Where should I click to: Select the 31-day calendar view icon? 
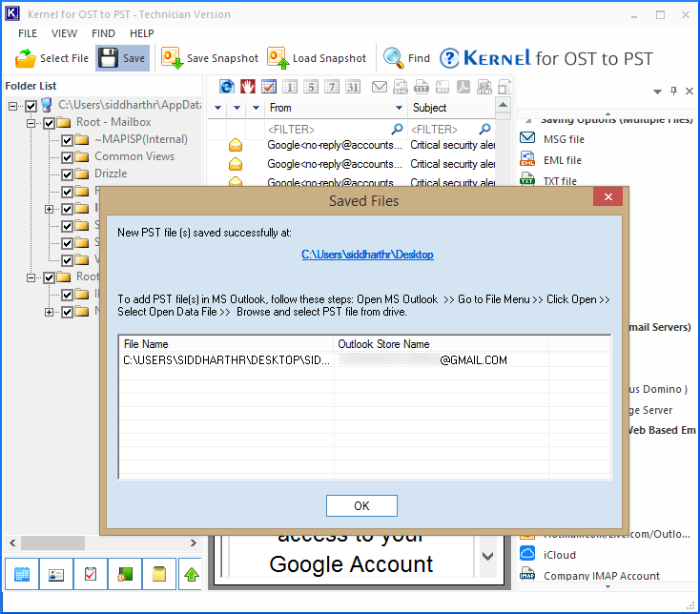353,87
